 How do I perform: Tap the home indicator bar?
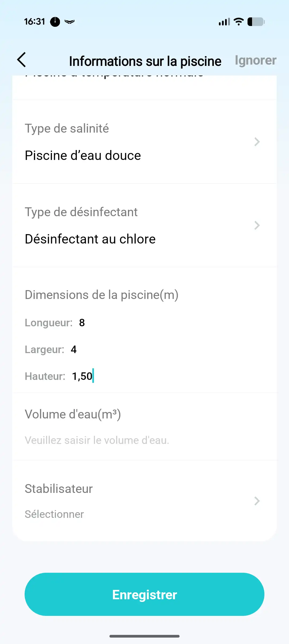(x=144, y=636)
